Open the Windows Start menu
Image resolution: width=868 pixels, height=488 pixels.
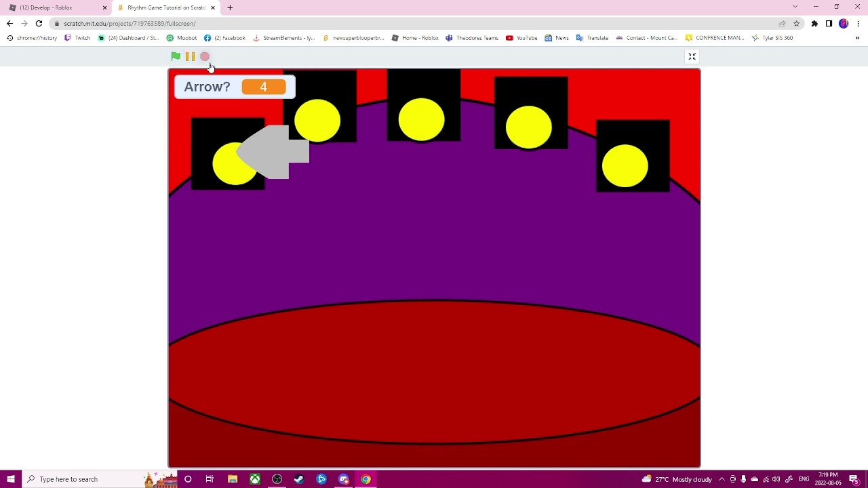[10, 479]
